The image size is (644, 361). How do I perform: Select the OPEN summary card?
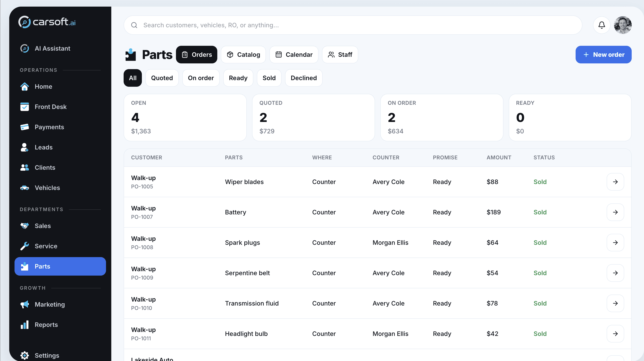(185, 118)
